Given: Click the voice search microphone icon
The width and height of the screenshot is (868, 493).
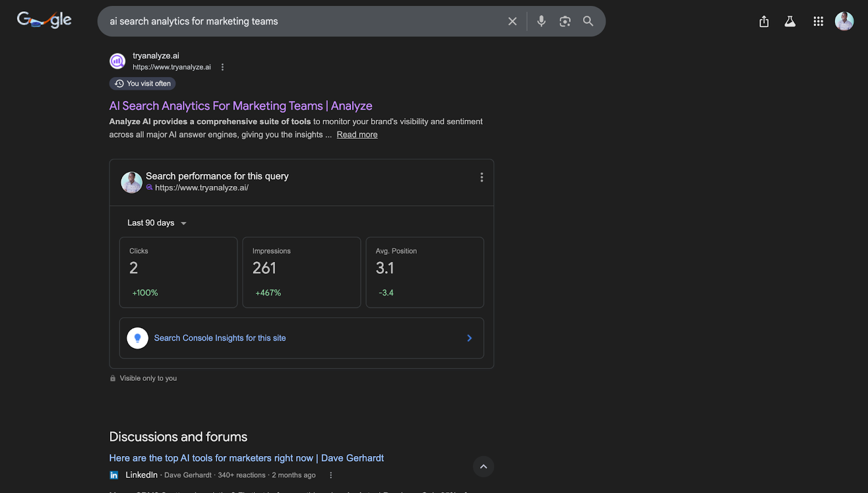Looking at the screenshot, I should (541, 21).
